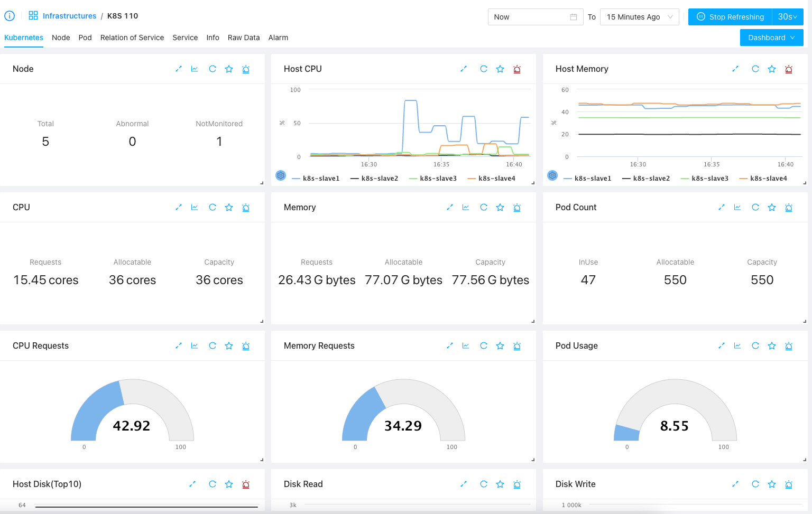Image resolution: width=812 pixels, height=514 pixels.
Task: Open the Relation of Service tab
Action: pos(132,38)
